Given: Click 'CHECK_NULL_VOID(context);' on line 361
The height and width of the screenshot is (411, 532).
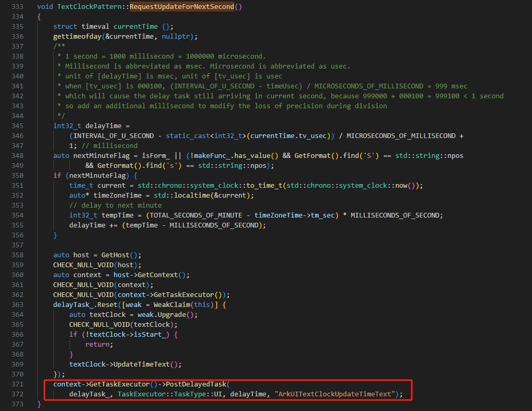Looking at the screenshot, I should pyautogui.click(x=103, y=285).
